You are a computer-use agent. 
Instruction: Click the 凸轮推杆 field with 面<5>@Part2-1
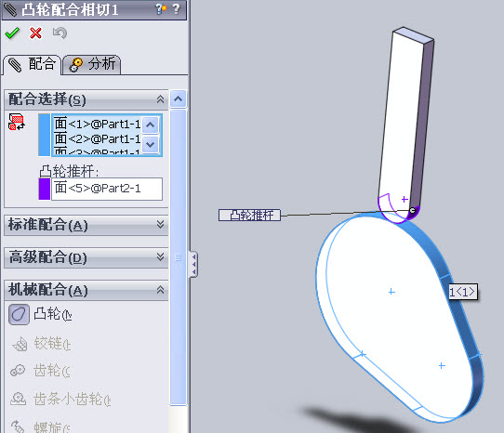coord(107,189)
